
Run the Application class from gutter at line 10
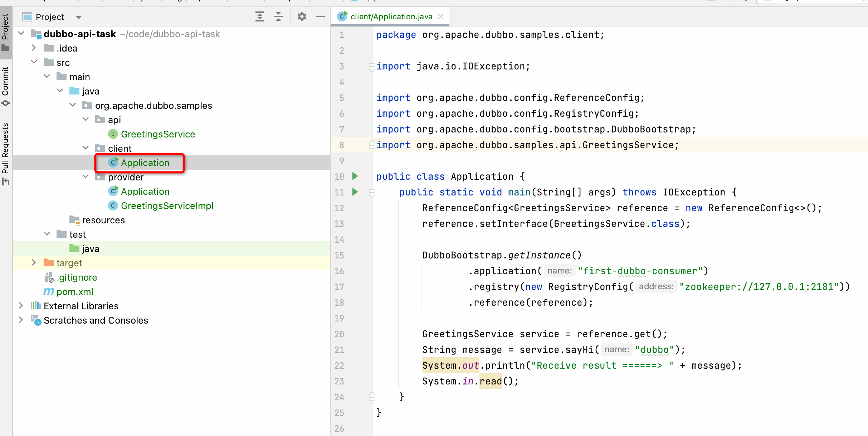coord(355,176)
